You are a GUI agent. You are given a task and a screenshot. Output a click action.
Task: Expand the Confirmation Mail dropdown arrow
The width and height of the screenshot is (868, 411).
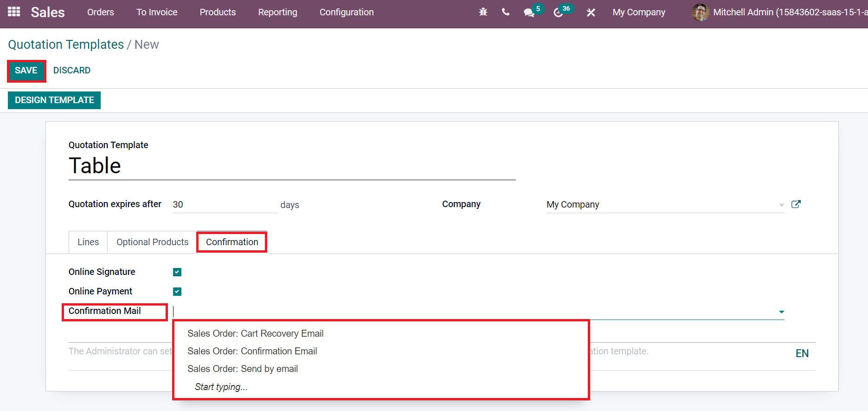coord(782,312)
